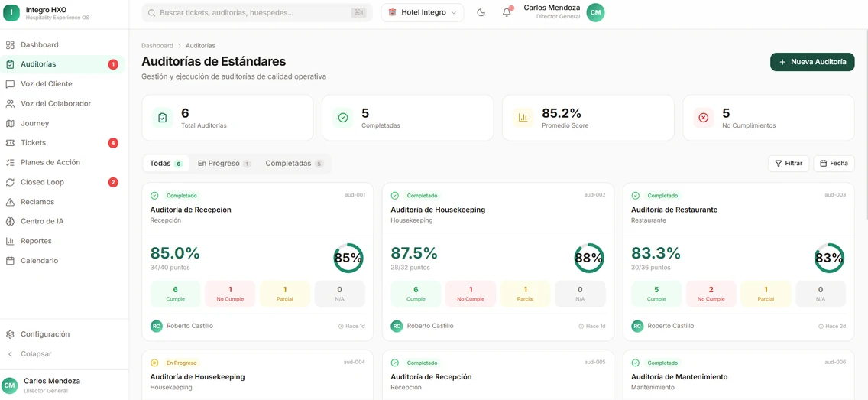Click the Total Auditorías clipboard icon
Screen dimensions: 868x400
pyautogui.click(x=162, y=118)
